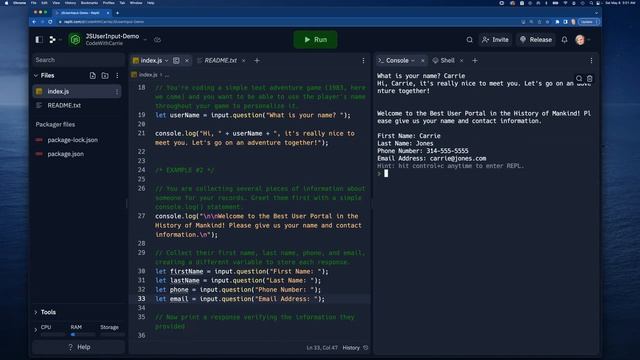Screen dimensions: 640x360
Task: Click the Storage usage bar
Action: [x=112, y=334]
